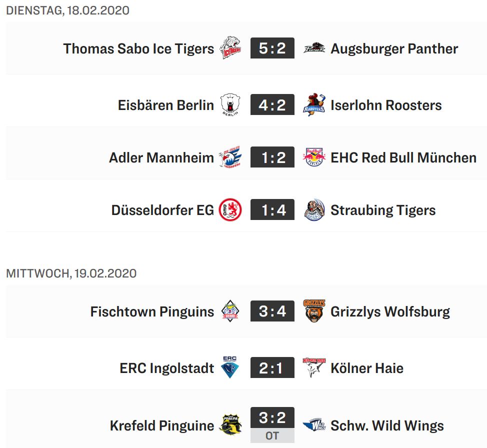Screen dimensions: 487x448
Task: Open the 1:2 Mannheim vs München score
Action: [x=272, y=157]
